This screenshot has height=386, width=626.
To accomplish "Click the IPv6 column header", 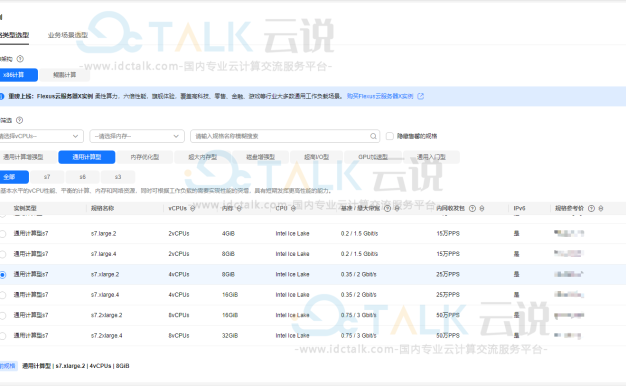I will point(519,208).
